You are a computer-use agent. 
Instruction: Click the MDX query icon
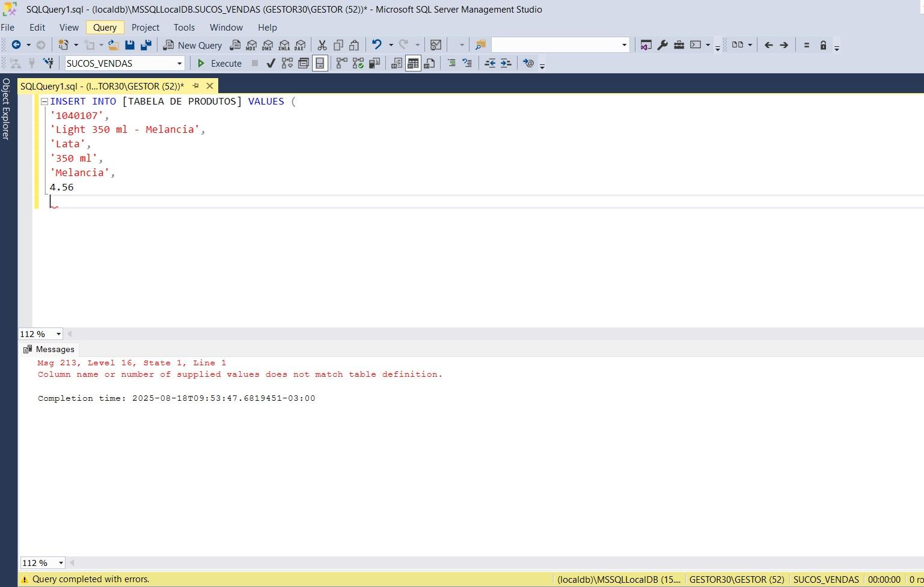point(251,45)
